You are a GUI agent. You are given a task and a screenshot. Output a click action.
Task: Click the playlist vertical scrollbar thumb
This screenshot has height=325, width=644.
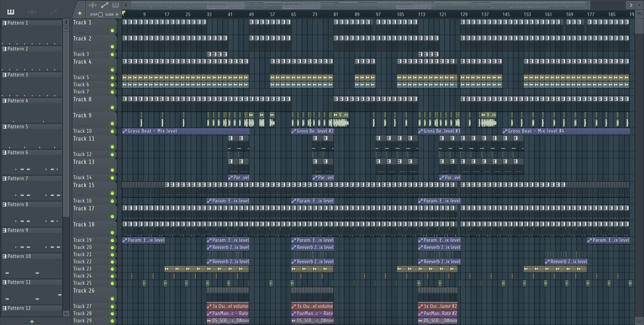pos(639,26)
